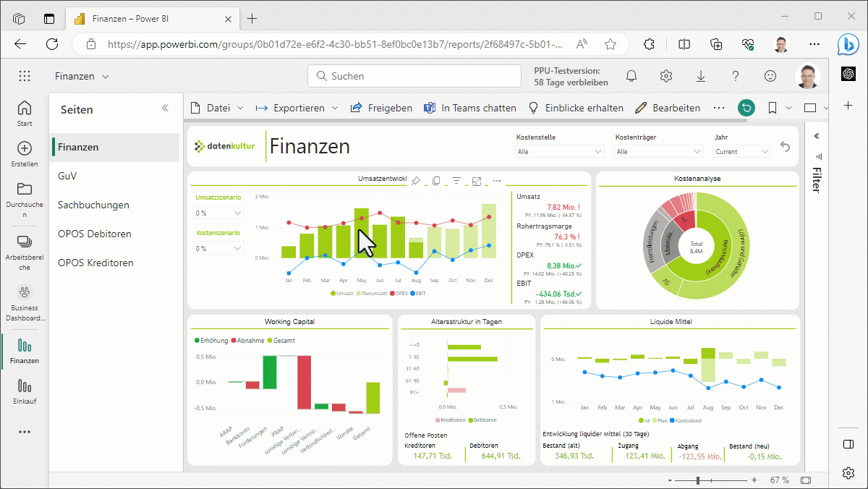Open the Jahr slicer dropdown

pos(741,151)
